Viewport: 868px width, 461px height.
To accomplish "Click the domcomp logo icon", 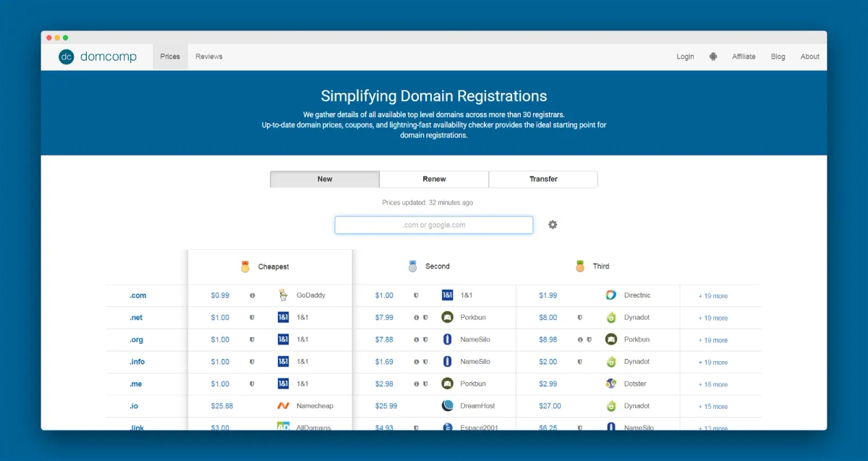I will tap(67, 56).
